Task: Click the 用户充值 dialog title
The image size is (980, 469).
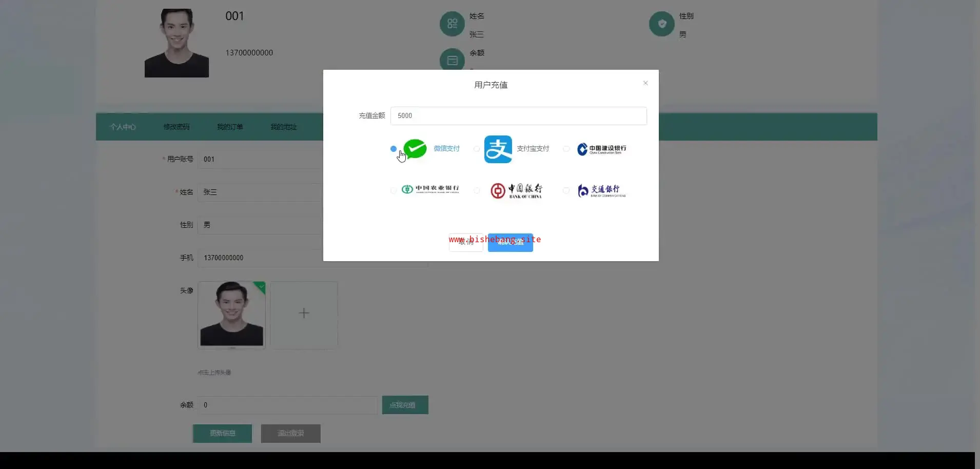Action: [x=491, y=85]
